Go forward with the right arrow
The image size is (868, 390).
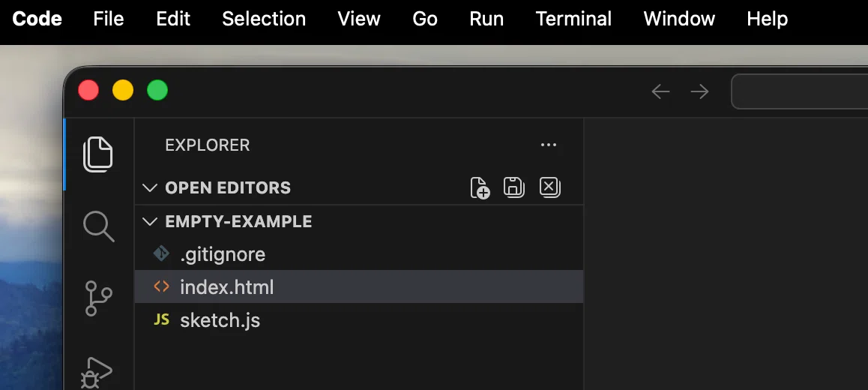(x=699, y=91)
